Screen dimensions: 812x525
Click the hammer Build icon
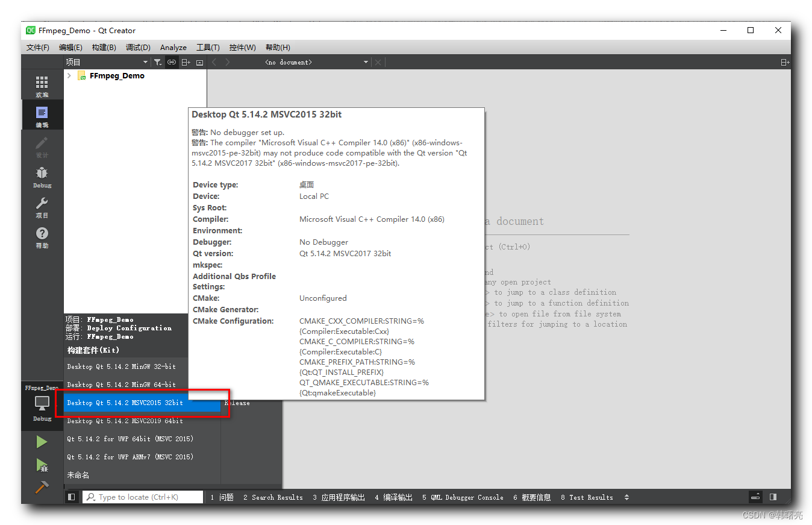pyautogui.click(x=42, y=488)
